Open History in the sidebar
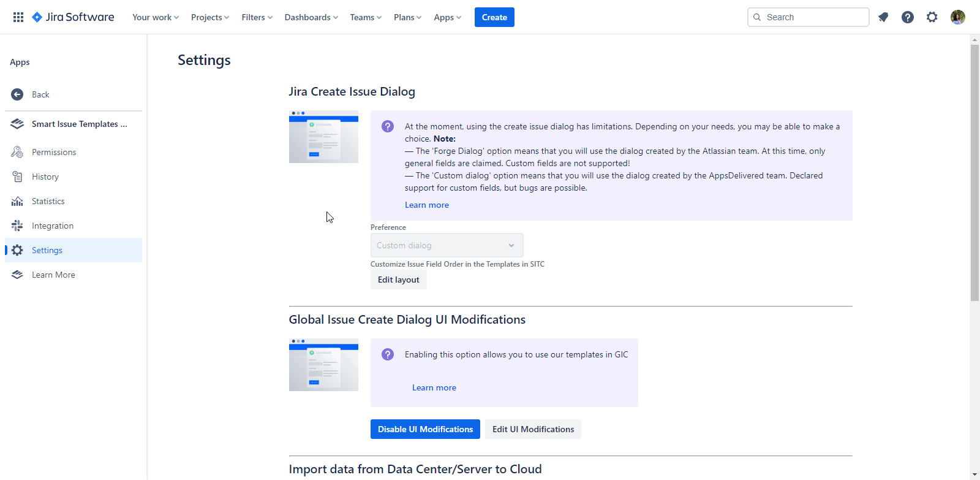This screenshot has height=480, width=980. point(45,177)
